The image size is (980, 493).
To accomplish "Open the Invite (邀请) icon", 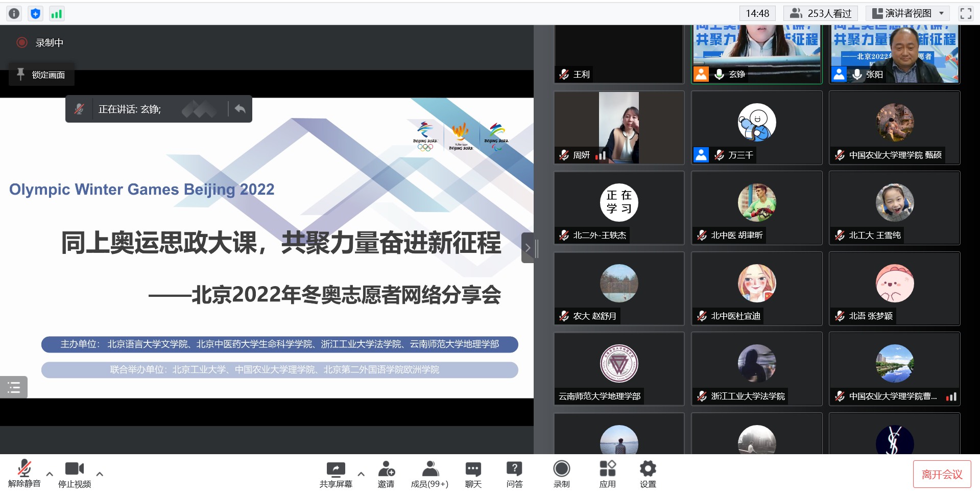I will (386, 474).
